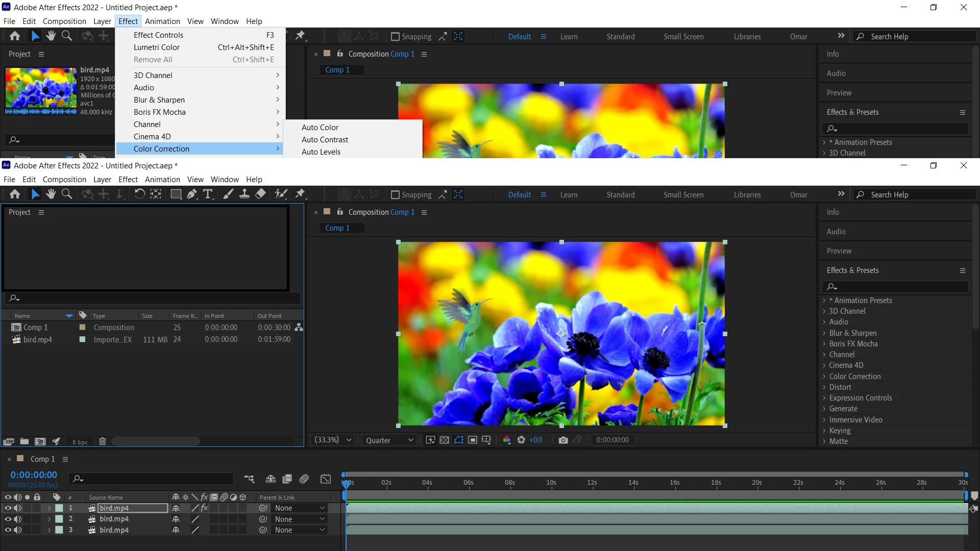Select the Pen tool in the toolbar
The height and width of the screenshot is (551, 980).
(192, 194)
